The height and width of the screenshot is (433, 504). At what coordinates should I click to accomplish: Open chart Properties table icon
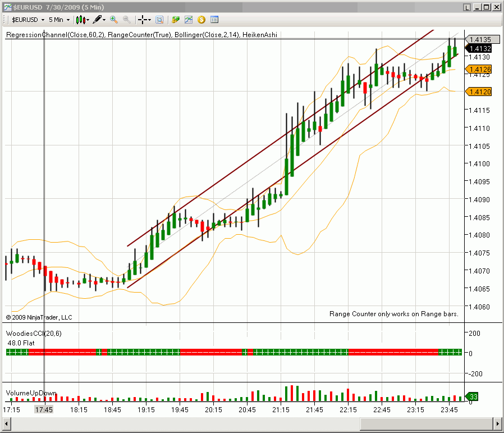pyautogui.click(x=214, y=20)
